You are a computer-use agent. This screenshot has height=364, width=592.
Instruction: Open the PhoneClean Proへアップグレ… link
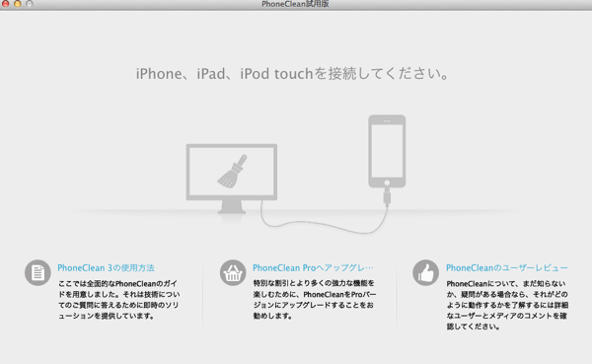click(313, 268)
